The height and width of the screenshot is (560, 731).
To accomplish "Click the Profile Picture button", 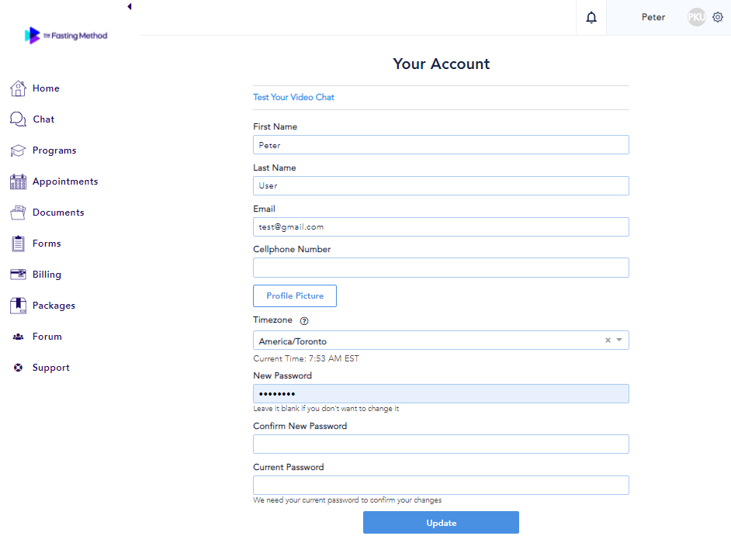I will click(x=295, y=296).
